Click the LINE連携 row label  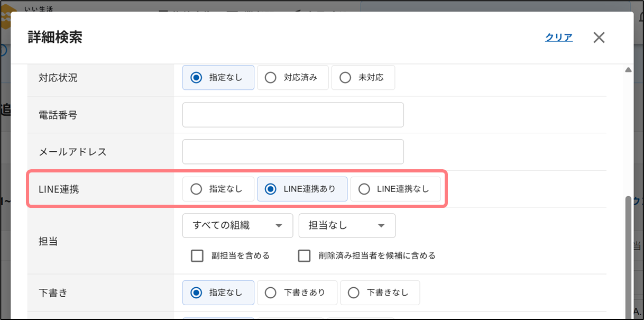click(x=59, y=189)
